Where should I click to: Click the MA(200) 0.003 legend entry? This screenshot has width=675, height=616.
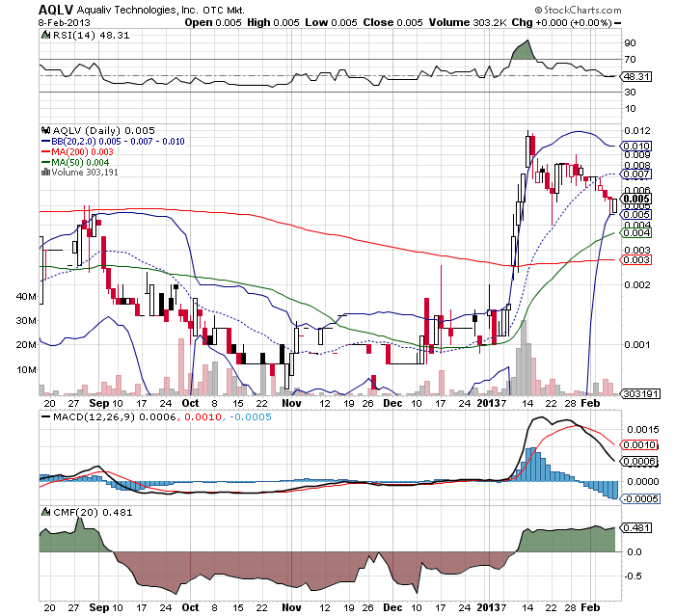tap(82, 152)
